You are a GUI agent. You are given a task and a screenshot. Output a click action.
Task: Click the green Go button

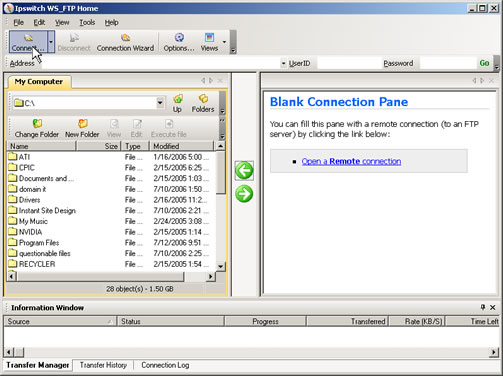[484, 63]
